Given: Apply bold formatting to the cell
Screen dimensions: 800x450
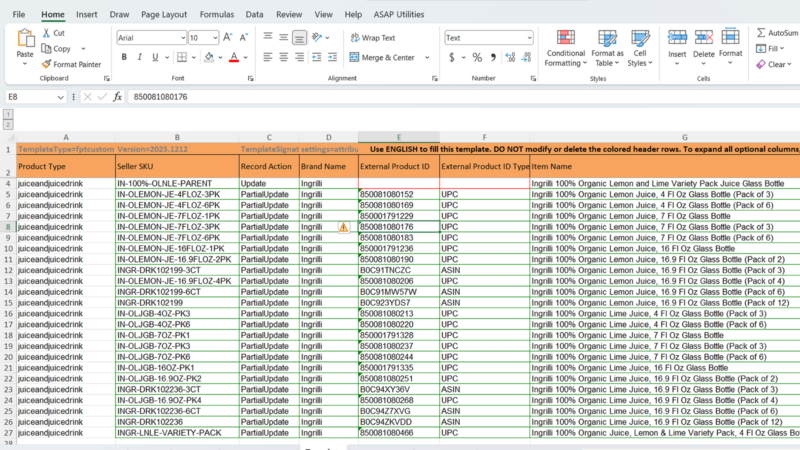Looking at the screenshot, I should pyautogui.click(x=123, y=58).
